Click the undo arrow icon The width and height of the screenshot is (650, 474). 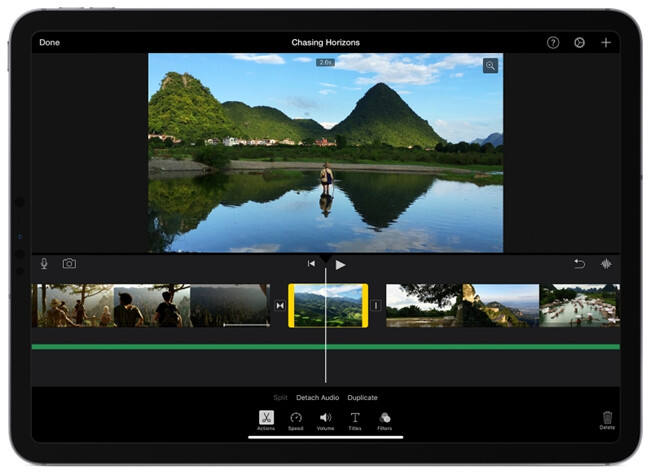(579, 264)
